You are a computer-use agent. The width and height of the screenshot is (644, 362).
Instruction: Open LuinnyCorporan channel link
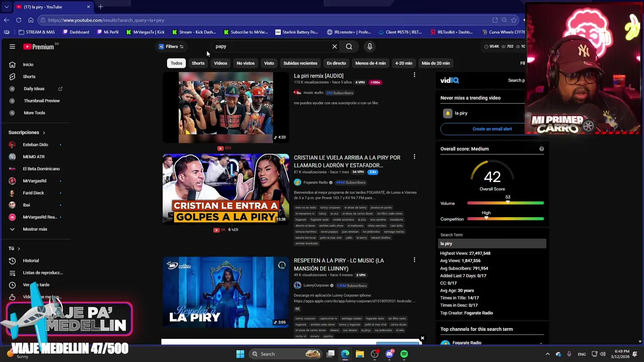(x=316, y=286)
